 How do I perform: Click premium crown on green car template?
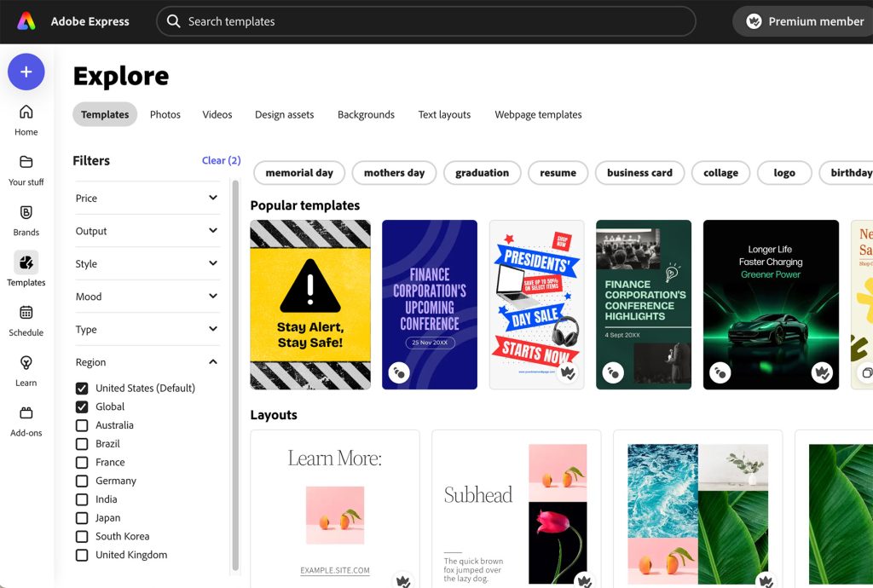[822, 372]
